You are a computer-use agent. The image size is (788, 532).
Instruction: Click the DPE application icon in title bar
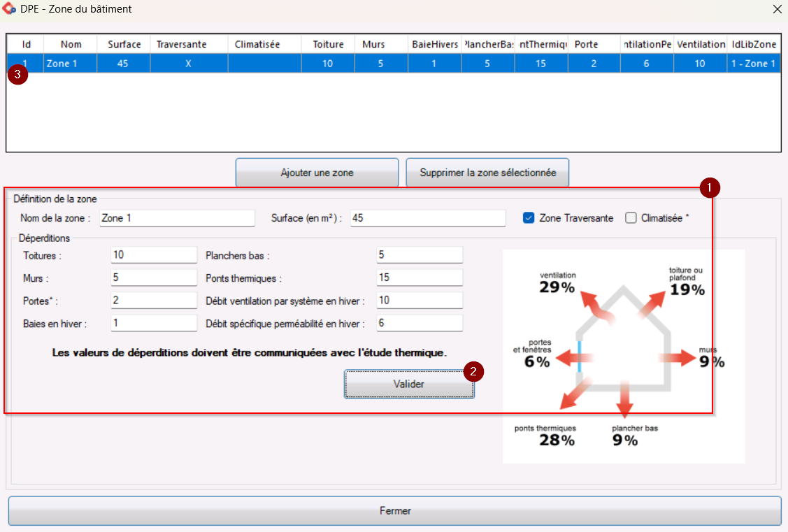point(9,8)
